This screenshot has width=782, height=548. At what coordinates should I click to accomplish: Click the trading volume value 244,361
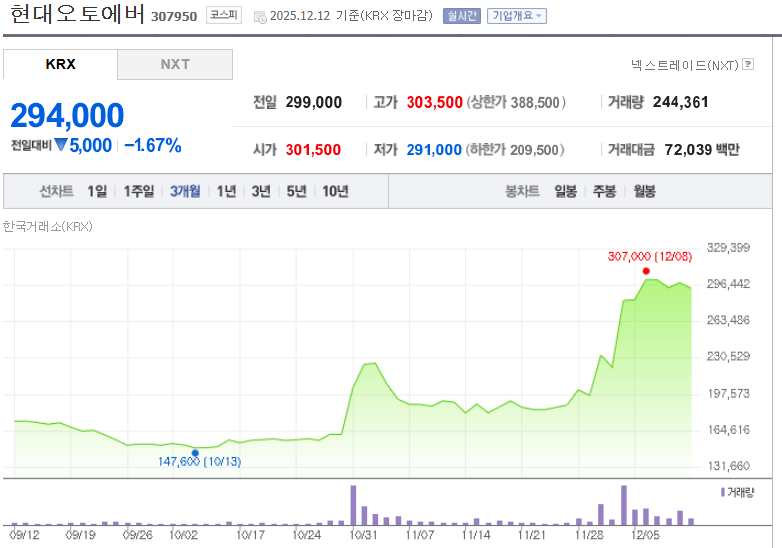tap(681, 102)
